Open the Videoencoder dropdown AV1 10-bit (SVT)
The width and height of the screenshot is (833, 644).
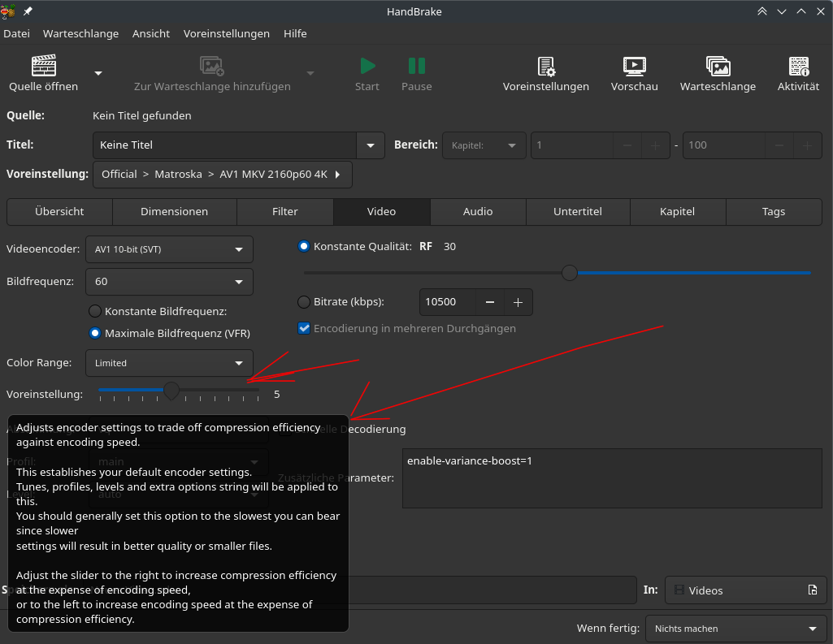(169, 249)
